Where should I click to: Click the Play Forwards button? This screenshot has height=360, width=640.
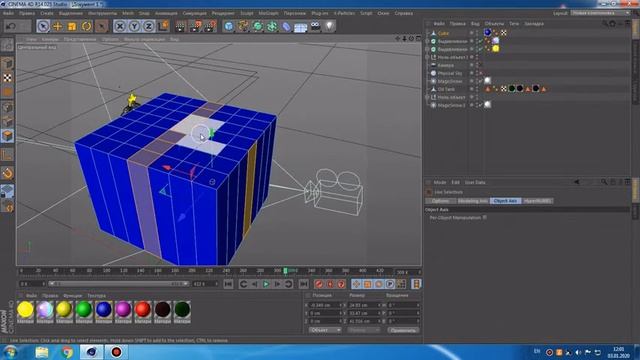coord(266,284)
